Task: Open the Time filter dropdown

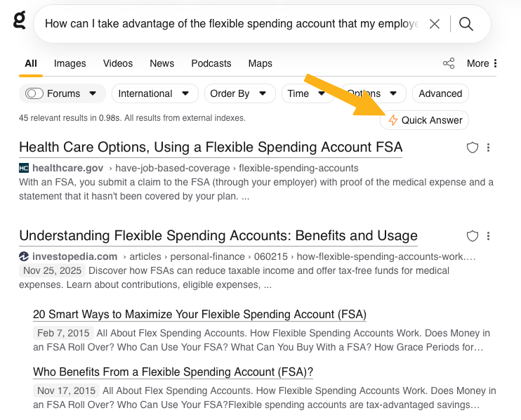Action: [307, 93]
